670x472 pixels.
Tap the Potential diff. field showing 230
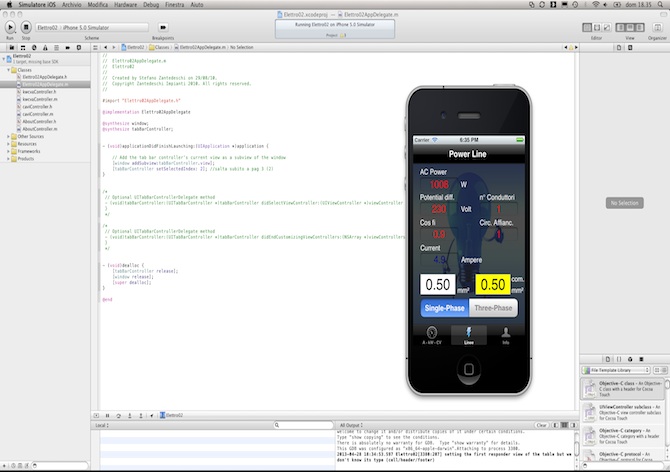[439, 209]
